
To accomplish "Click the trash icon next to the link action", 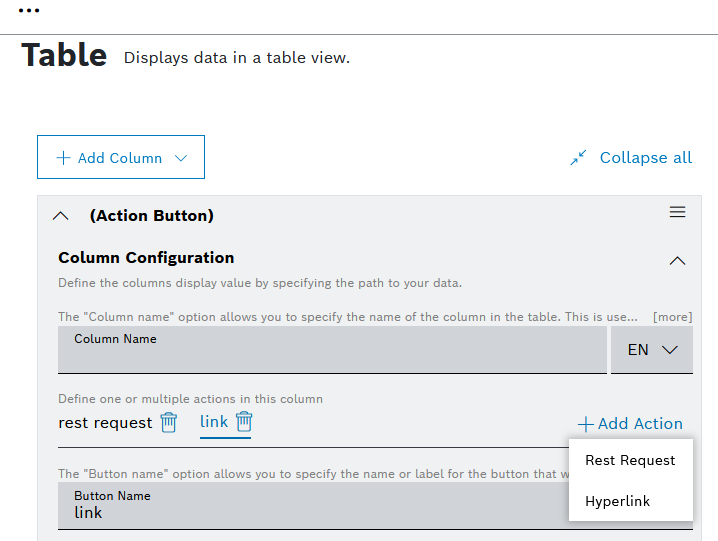I will click(244, 421).
